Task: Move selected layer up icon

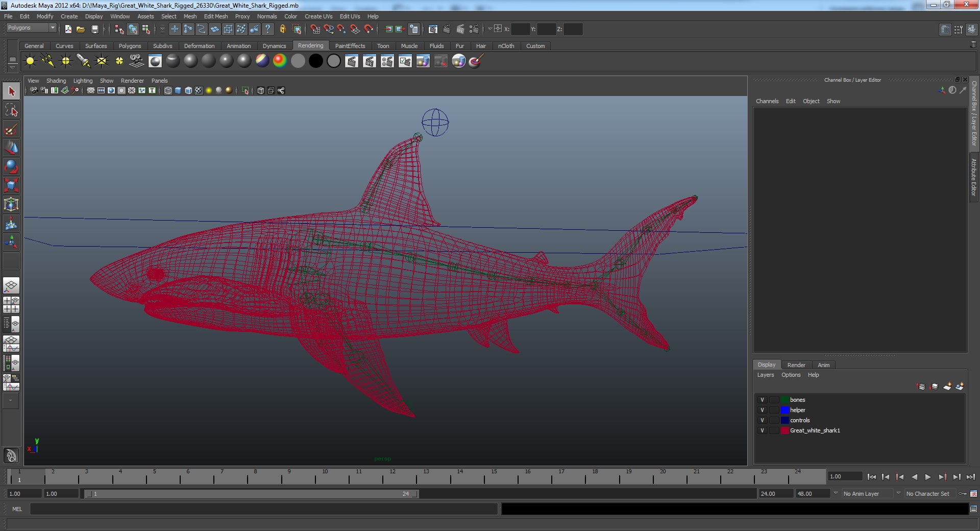Action: tap(921, 387)
